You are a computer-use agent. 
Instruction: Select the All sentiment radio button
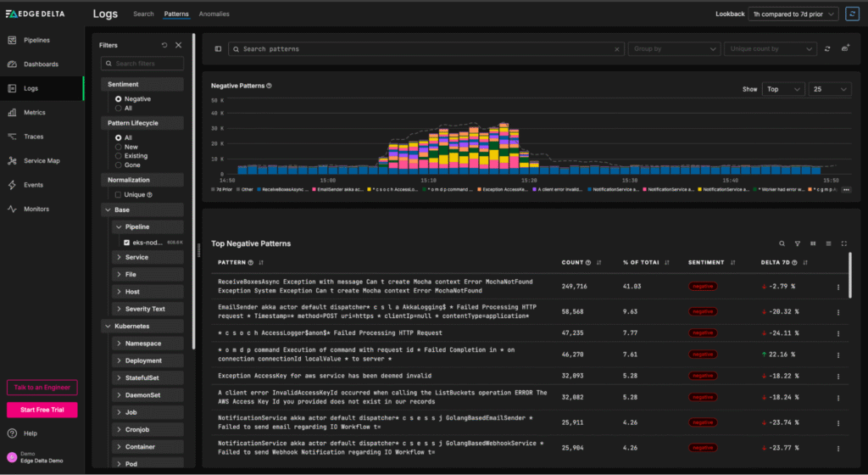point(119,108)
